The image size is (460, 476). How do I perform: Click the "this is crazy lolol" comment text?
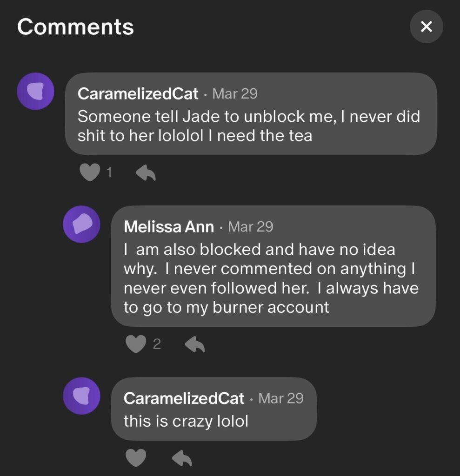point(186,421)
